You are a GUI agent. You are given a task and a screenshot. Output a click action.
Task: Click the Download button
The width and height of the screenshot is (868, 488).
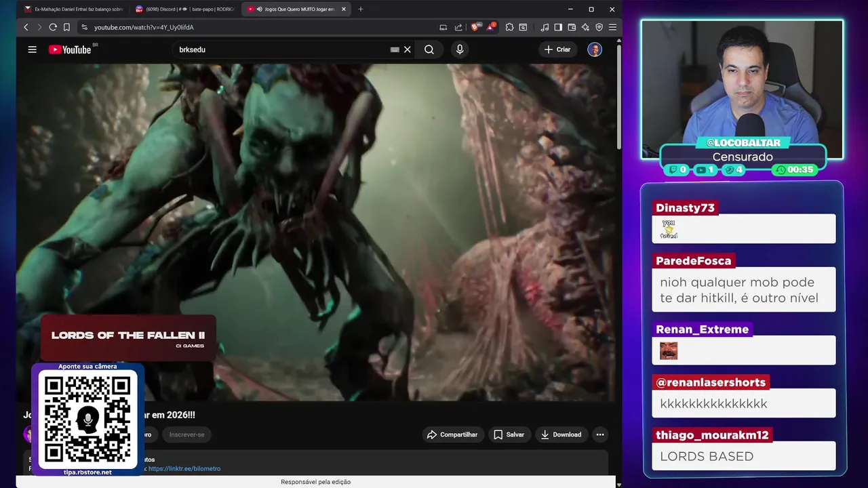pos(561,434)
